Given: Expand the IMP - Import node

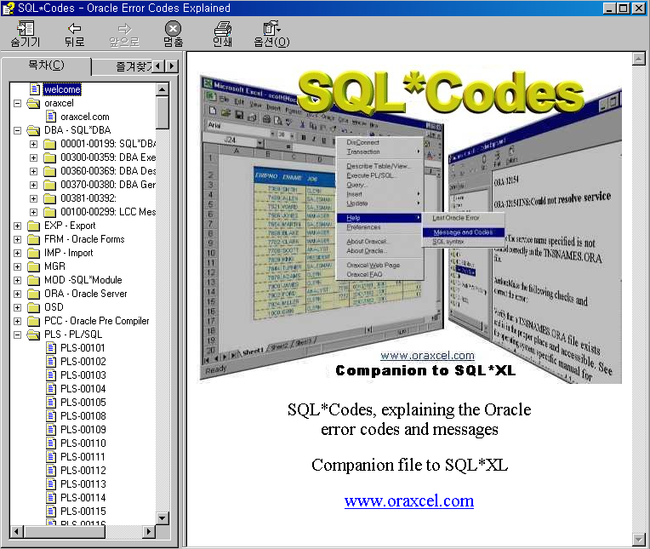Looking at the screenshot, I should coord(17,253).
